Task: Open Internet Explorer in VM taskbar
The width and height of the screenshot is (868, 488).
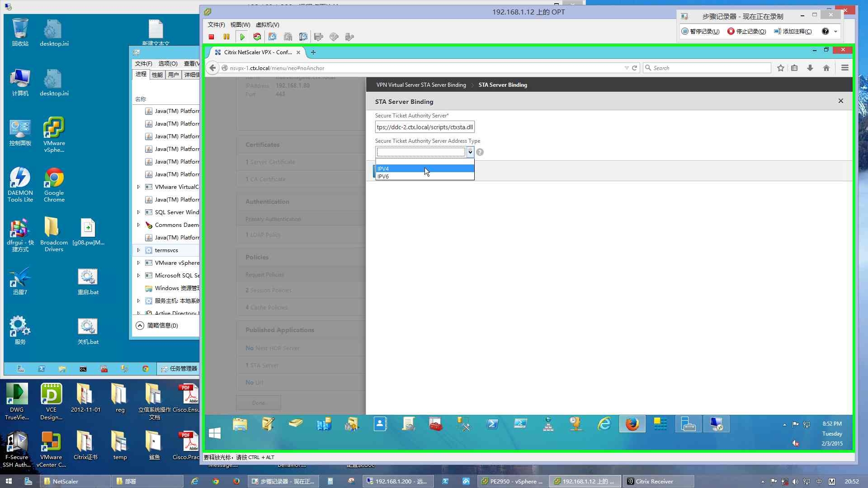Action: 604,424
